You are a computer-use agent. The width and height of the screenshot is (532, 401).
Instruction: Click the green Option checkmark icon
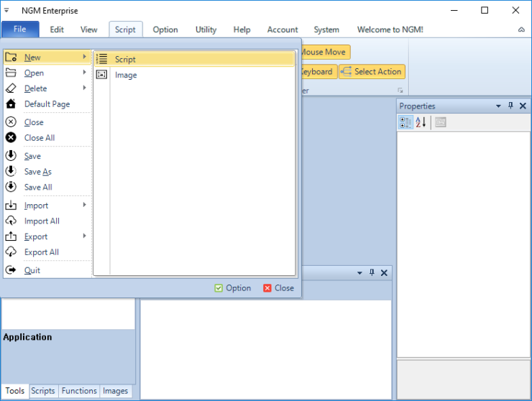pyautogui.click(x=219, y=288)
